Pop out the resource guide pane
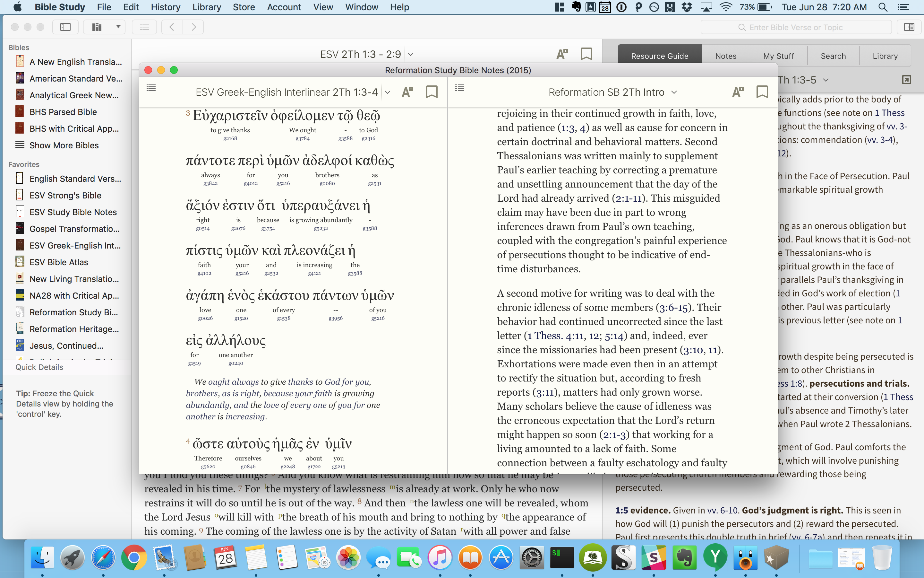Viewport: 924px width, 578px height. pos(906,80)
